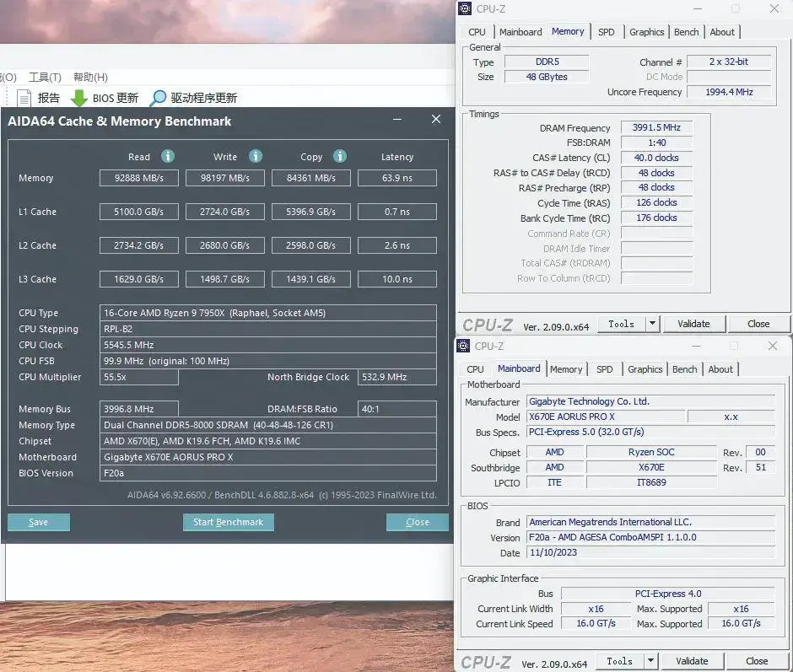Screen dimensions: 793x672
Task: Click the Read info icon
Action: 168,156
